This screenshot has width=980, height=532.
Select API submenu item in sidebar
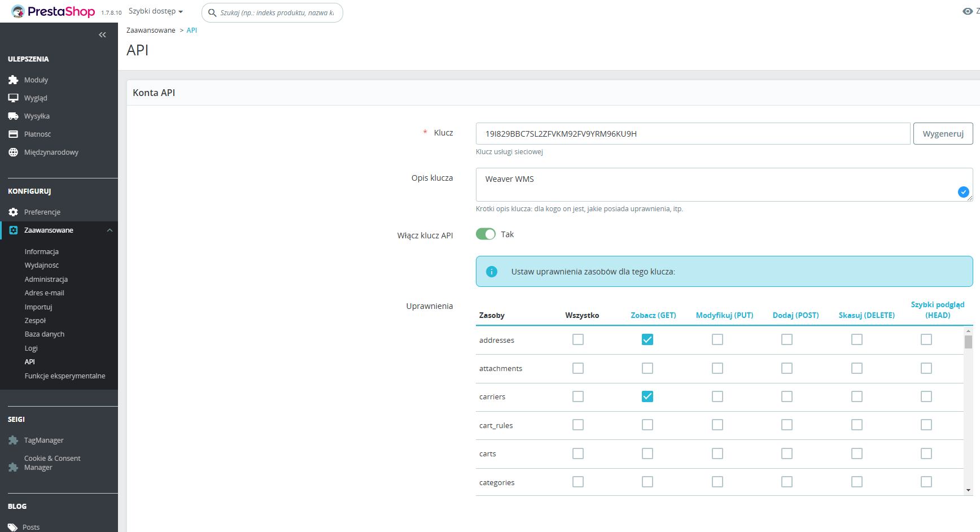pos(30,361)
